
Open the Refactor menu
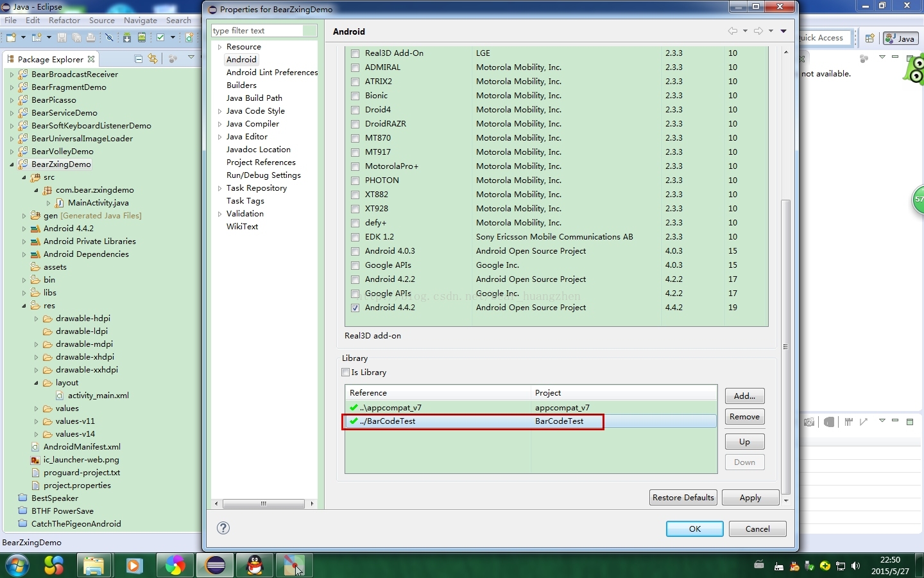(x=65, y=21)
